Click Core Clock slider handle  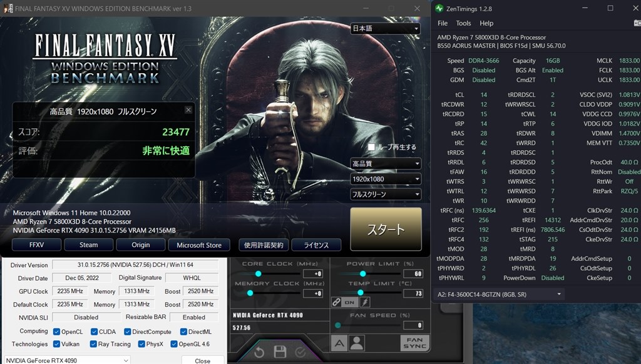tap(258, 274)
